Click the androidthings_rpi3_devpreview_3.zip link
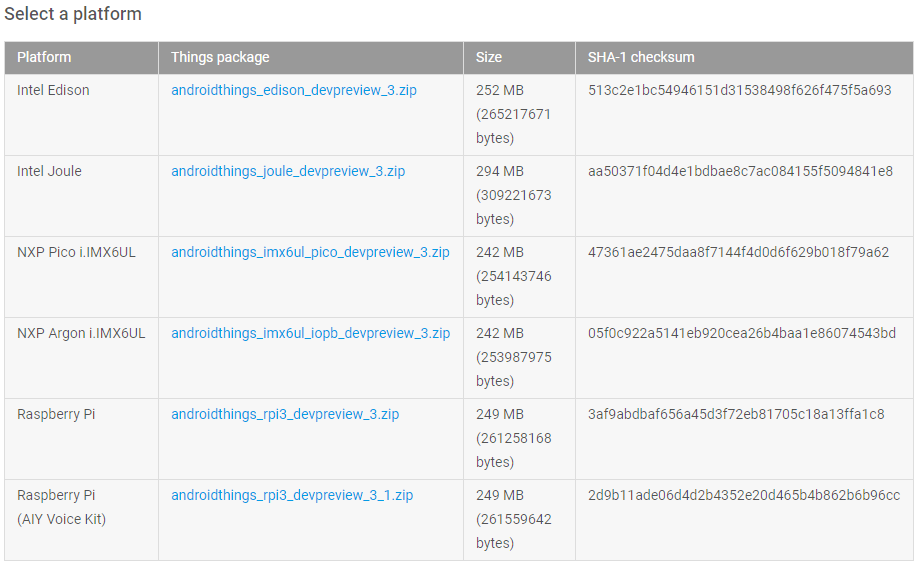The height and width of the screenshot is (570, 924). pos(285,414)
